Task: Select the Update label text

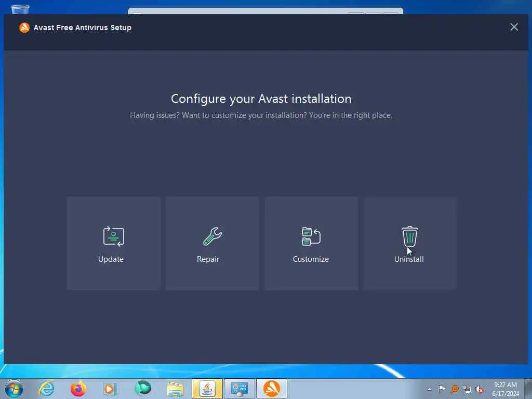Action: [111, 259]
